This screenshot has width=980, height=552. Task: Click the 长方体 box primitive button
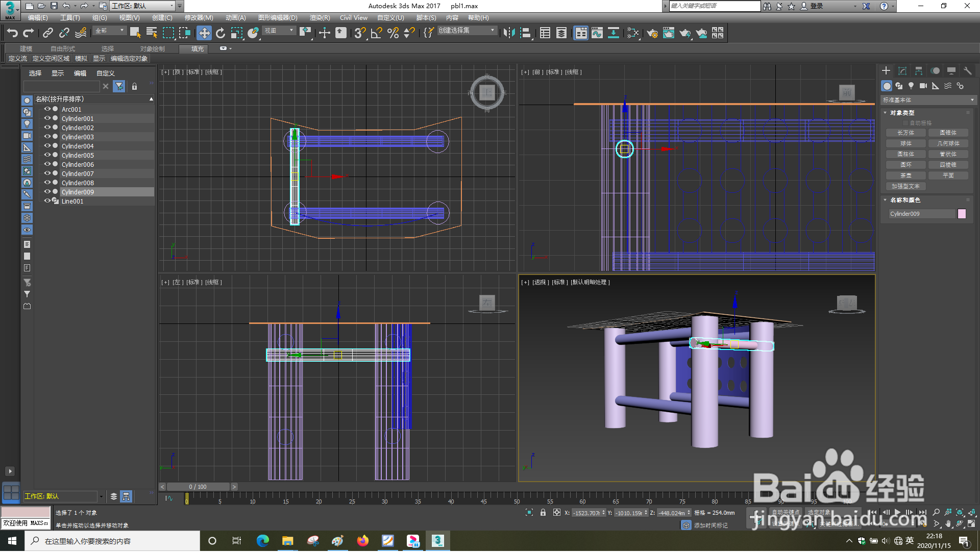click(905, 133)
